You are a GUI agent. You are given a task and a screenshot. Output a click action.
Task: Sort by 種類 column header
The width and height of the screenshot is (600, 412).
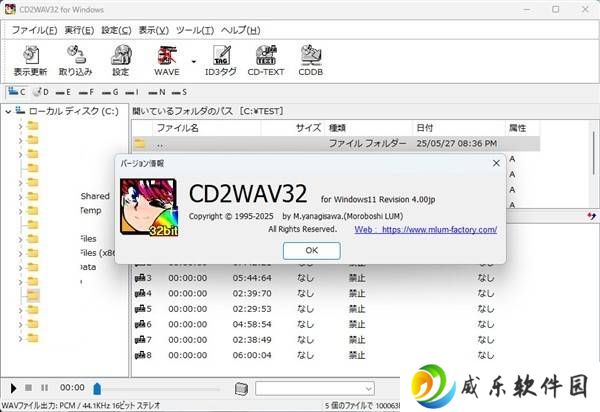[368, 128]
